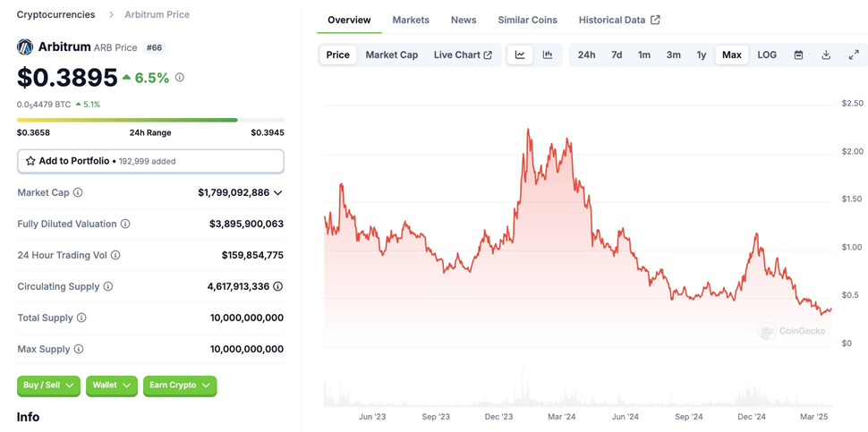Click the Arbitrum logo icon
Screen dimensions: 868x432
tap(25, 47)
